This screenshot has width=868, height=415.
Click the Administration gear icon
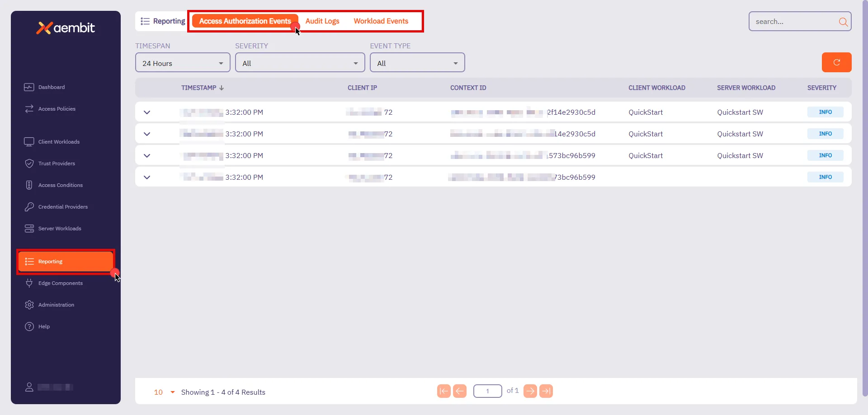pyautogui.click(x=29, y=305)
